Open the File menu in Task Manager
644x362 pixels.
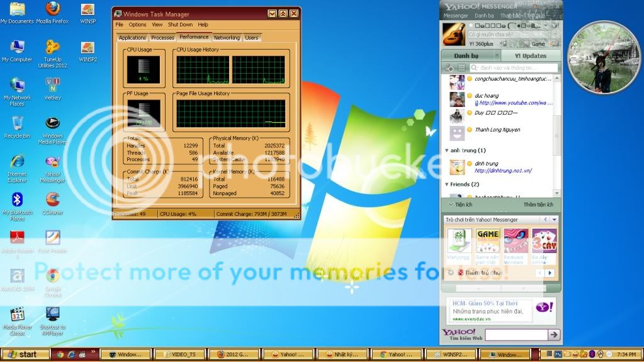click(119, 25)
